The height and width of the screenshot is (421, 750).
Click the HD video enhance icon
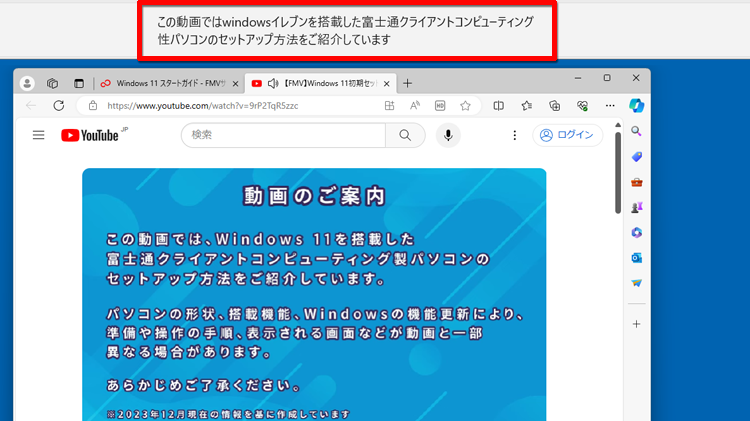pyautogui.click(x=440, y=106)
